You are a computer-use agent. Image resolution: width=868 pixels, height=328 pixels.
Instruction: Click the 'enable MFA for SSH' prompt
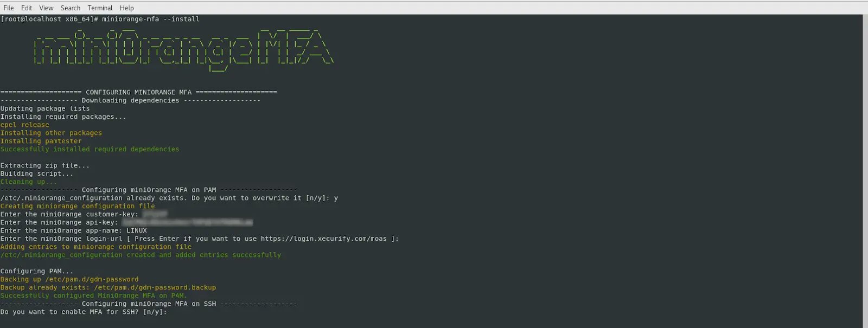[84, 312]
